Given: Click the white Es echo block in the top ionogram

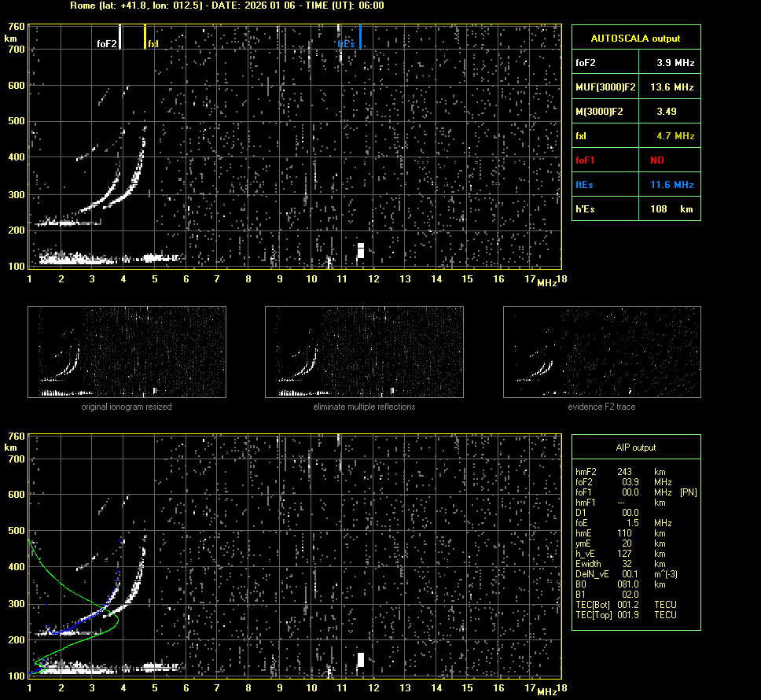Looking at the screenshot, I should coord(361,250).
